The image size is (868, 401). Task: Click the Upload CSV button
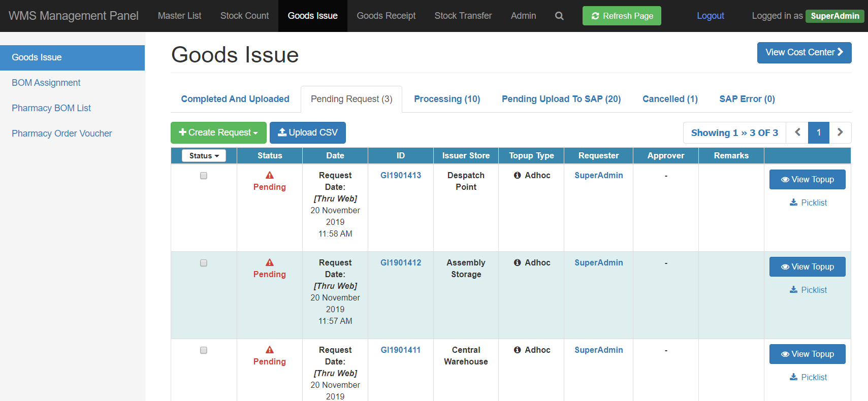(x=308, y=132)
